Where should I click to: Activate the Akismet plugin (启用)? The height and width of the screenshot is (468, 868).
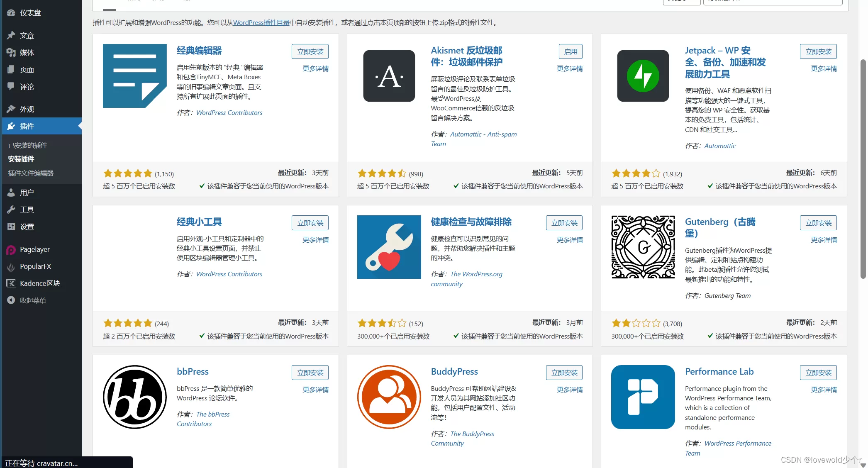point(571,51)
